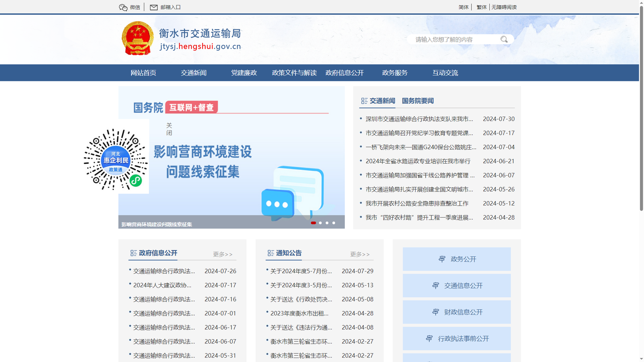
Task: Open news 我市“四好农村路”提升工程一季度进展
Action: tap(419, 218)
